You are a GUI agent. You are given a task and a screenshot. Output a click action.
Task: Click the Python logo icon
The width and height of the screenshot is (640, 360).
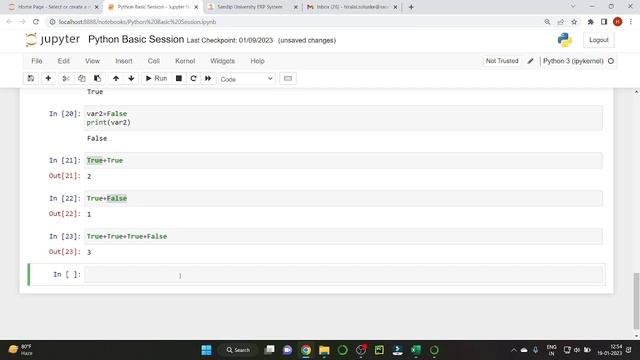click(x=564, y=40)
